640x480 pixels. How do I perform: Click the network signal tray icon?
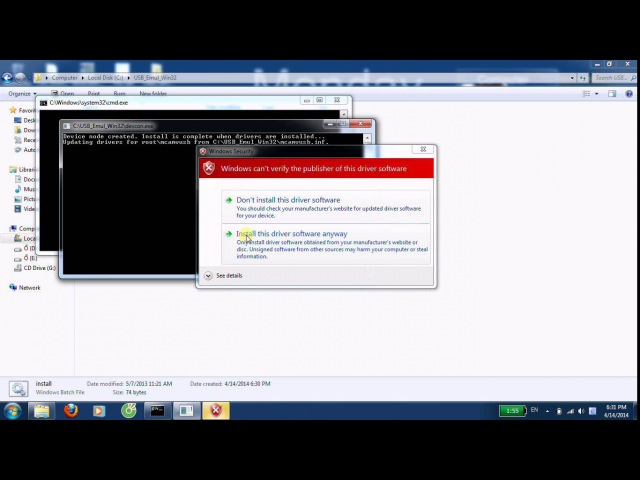tap(571, 411)
